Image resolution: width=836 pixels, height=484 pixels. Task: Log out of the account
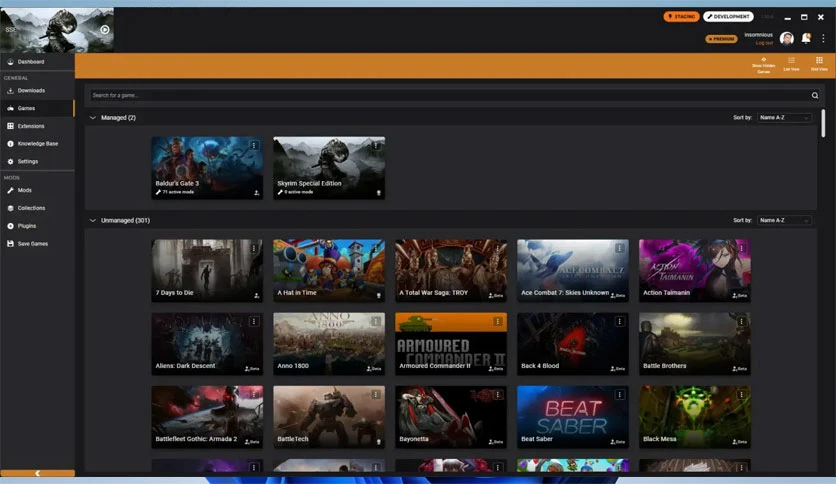764,43
